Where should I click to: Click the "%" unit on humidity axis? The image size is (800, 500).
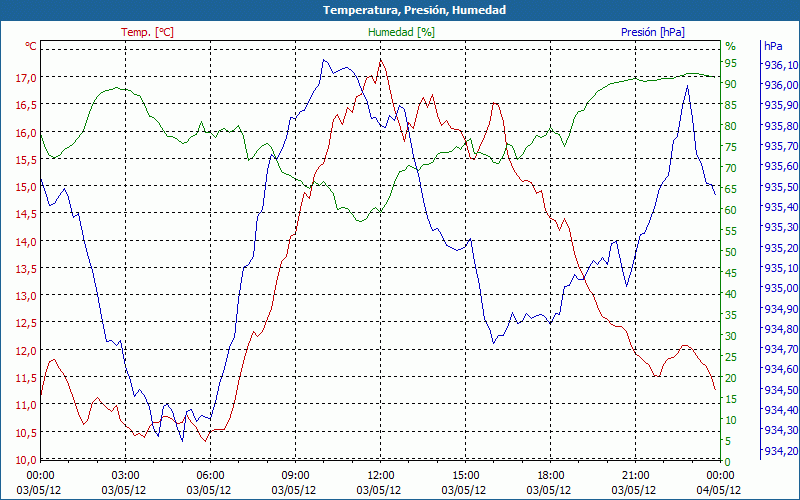[x=731, y=46]
